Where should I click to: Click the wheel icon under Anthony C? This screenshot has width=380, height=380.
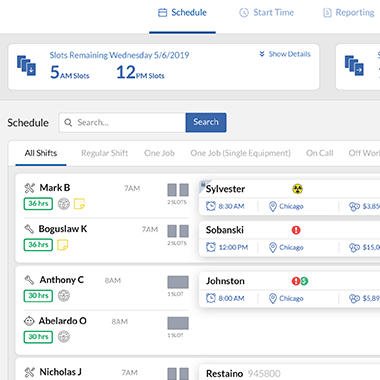[x=64, y=296]
